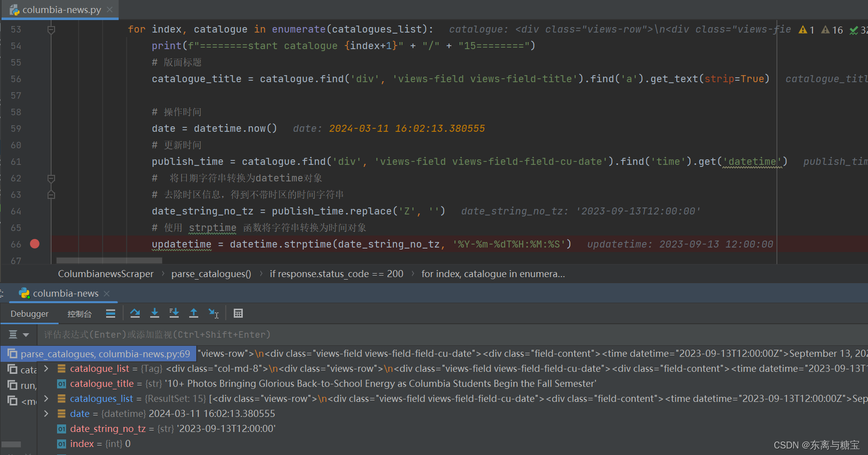This screenshot has width=868, height=455.
Task: Expand the catalogue_list variable
Action: (46, 369)
